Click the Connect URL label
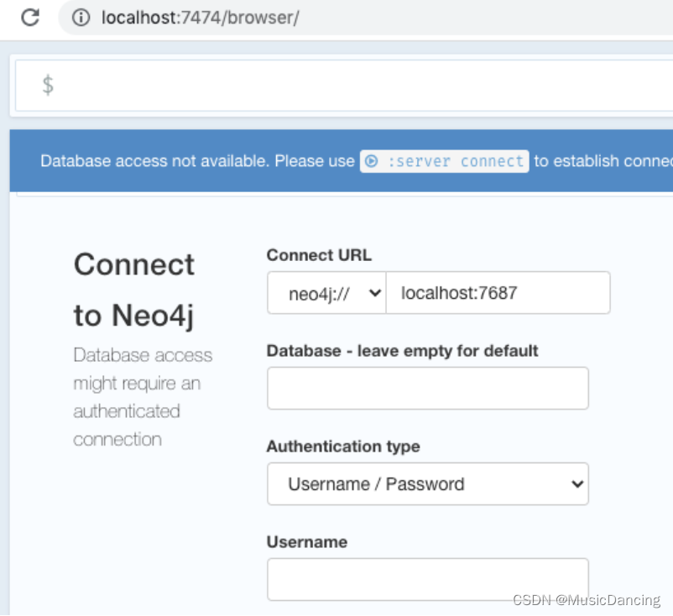This screenshot has height=616, width=673. click(x=319, y=255)
